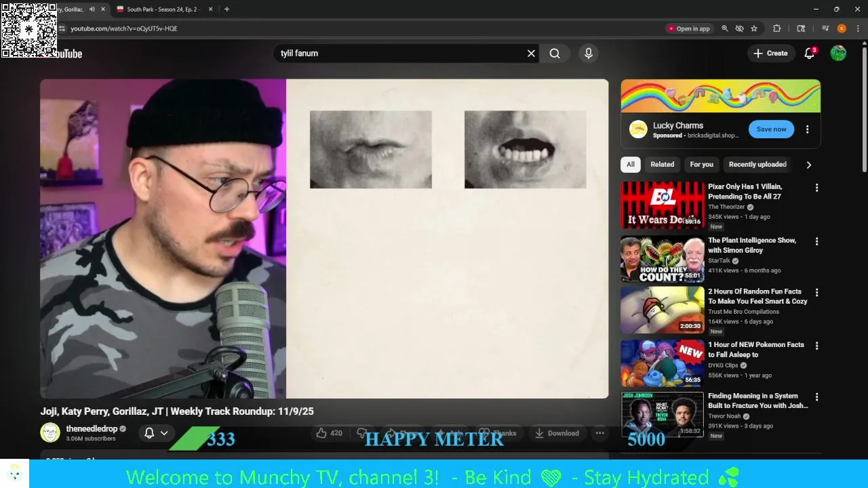Image resolution: width=868 pixels, height=488 pixels.
Task: Click the crossed-out eye icon in address bar
Action: click(739, 28)
